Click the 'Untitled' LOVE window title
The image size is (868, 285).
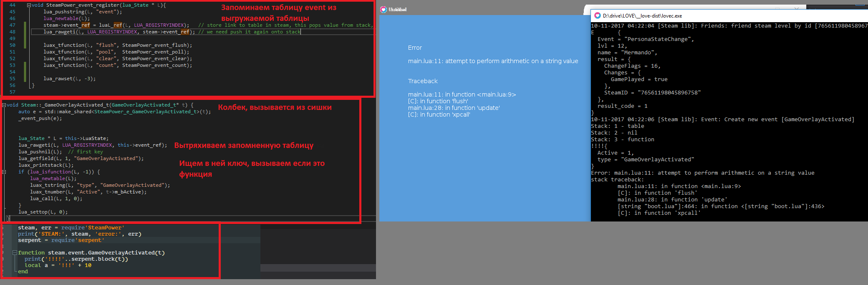click(x=397, y=9)
